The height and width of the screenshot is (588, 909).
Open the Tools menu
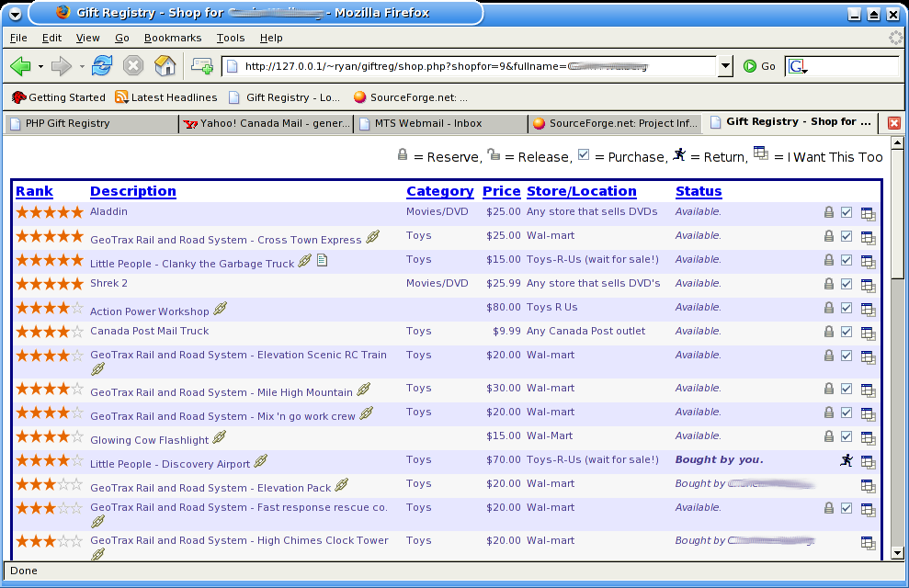(x=231, y=38)
